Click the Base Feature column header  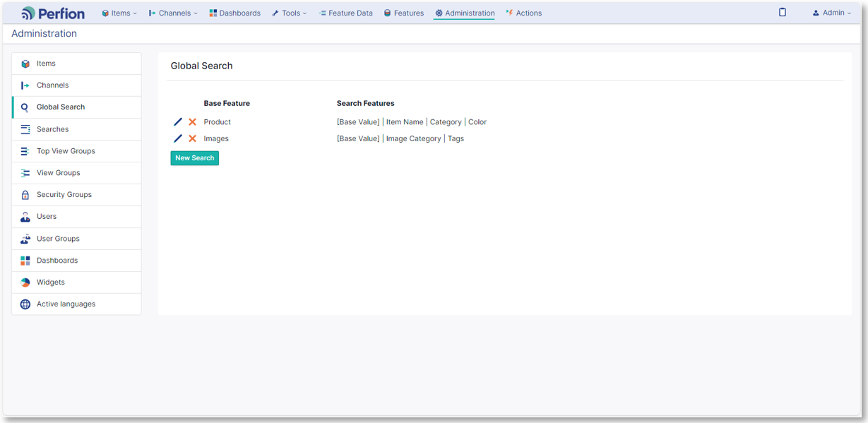point(227,103)
